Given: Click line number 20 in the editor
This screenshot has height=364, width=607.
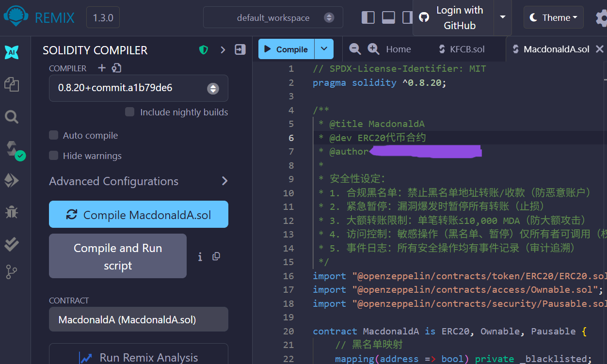Looking at the screenshot, I should [288, 332].
